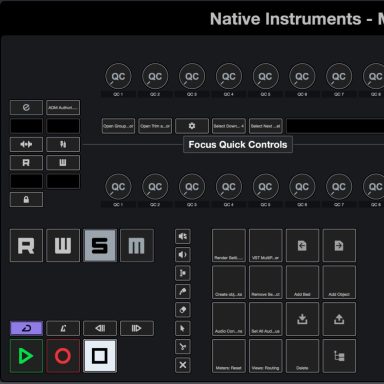
Task: Click the Set All Aud... pad
Action: point(266,319)
